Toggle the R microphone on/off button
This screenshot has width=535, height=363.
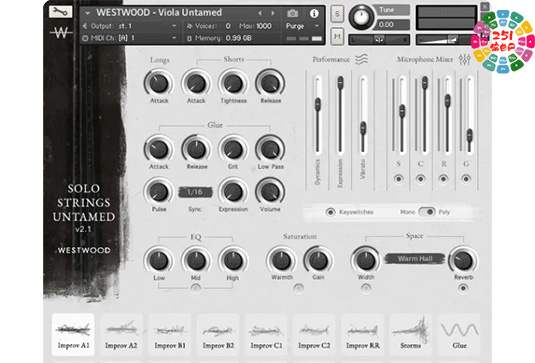coord(443,178)
